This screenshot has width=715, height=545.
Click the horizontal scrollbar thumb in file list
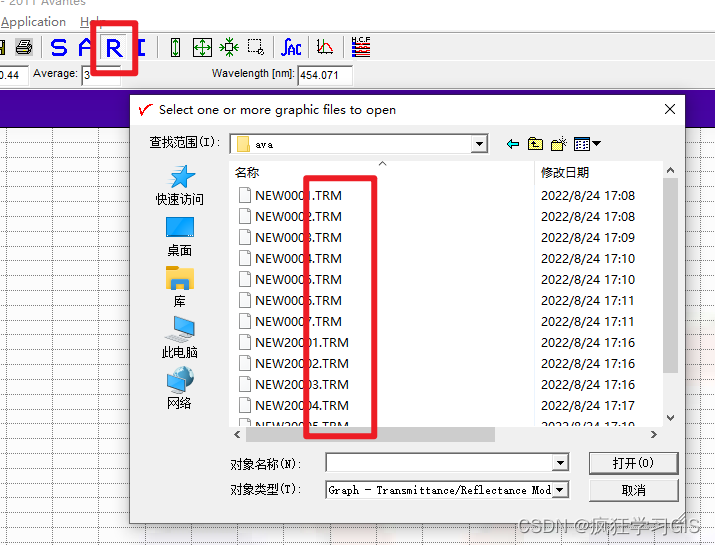(x=370, y=435)
